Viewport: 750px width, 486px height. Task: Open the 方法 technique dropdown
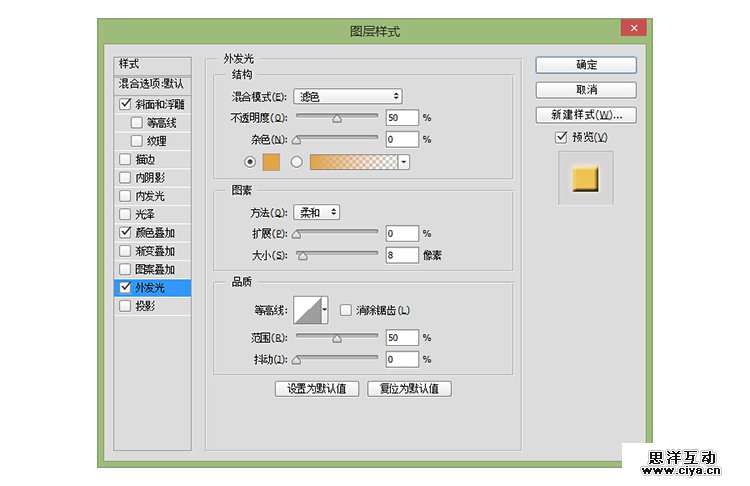pos(317,212)
